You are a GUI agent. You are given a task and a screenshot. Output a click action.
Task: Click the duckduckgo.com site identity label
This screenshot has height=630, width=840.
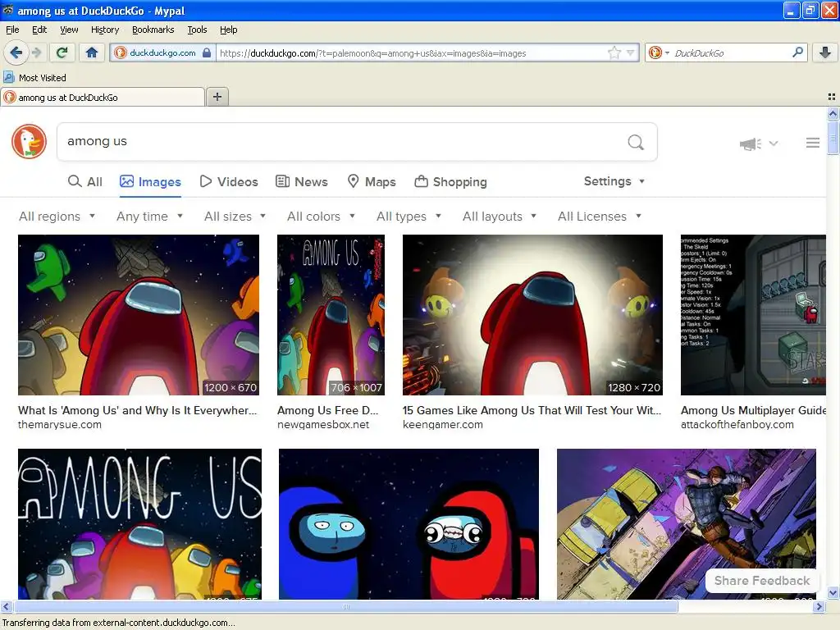[x=162, y=52]
